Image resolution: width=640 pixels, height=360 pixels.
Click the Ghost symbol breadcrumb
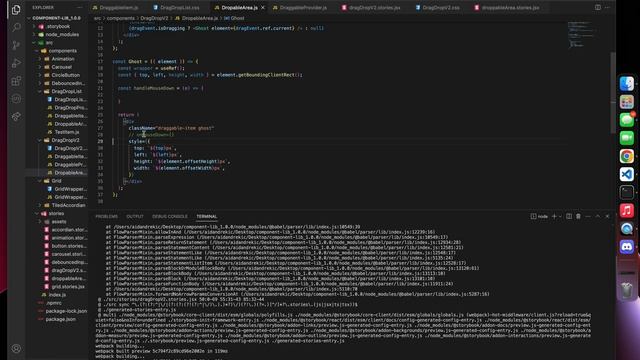pos(234,18)
